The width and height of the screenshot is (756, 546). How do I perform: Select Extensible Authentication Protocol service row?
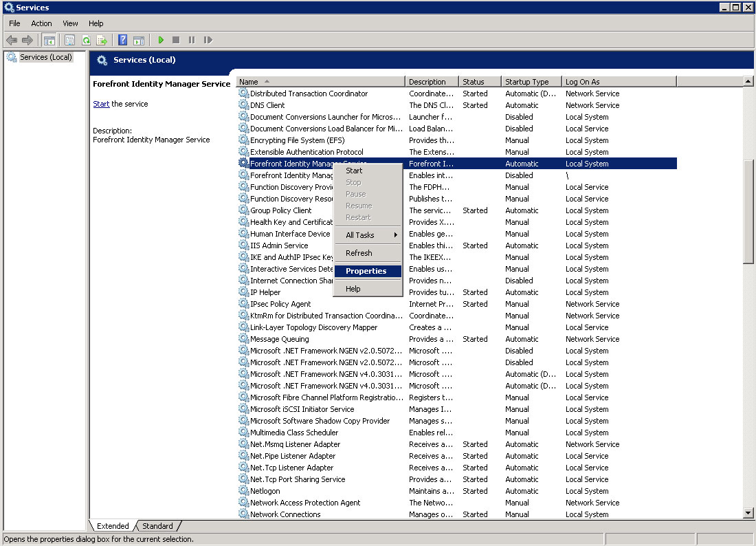tap(457, 151)
